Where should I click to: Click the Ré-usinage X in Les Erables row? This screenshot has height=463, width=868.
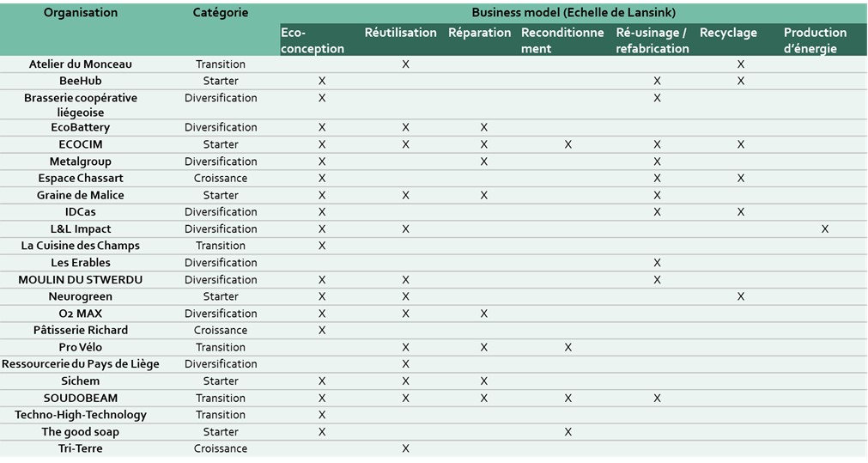[657, 263]
